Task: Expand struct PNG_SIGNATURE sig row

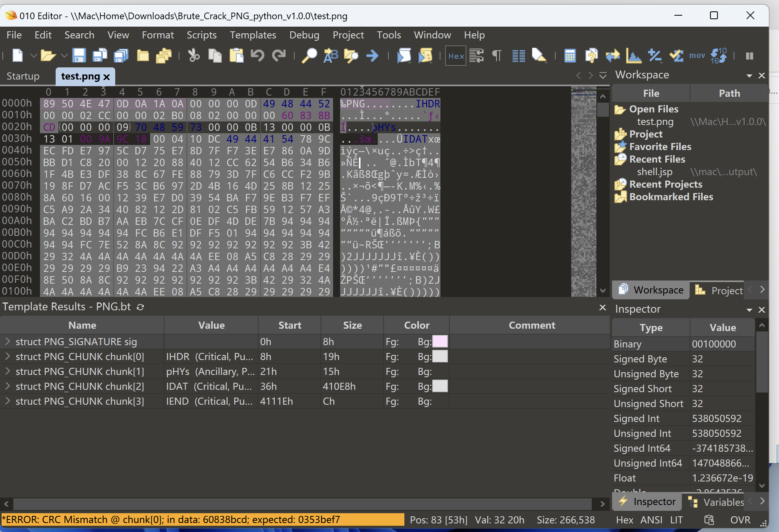Action: point(7,342)
